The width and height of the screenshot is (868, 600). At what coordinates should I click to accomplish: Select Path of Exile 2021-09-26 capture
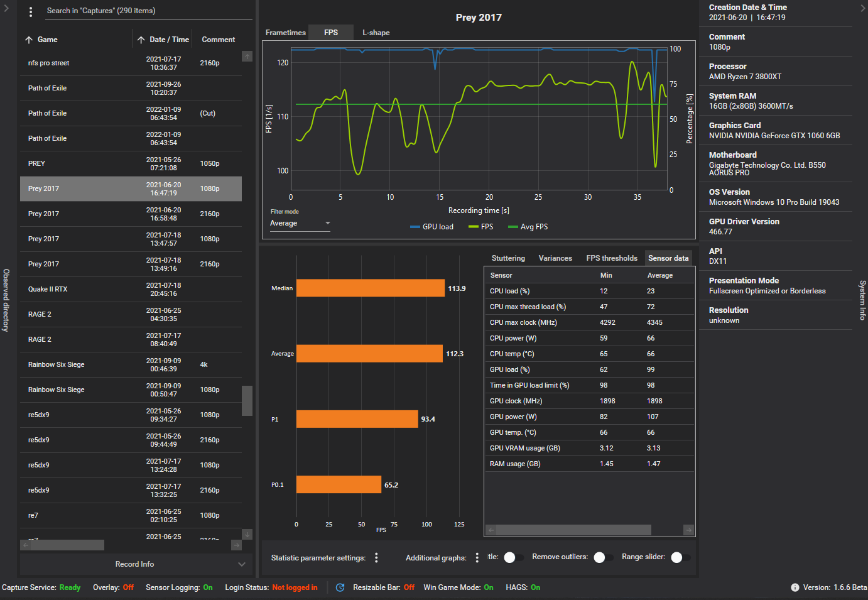131,89
